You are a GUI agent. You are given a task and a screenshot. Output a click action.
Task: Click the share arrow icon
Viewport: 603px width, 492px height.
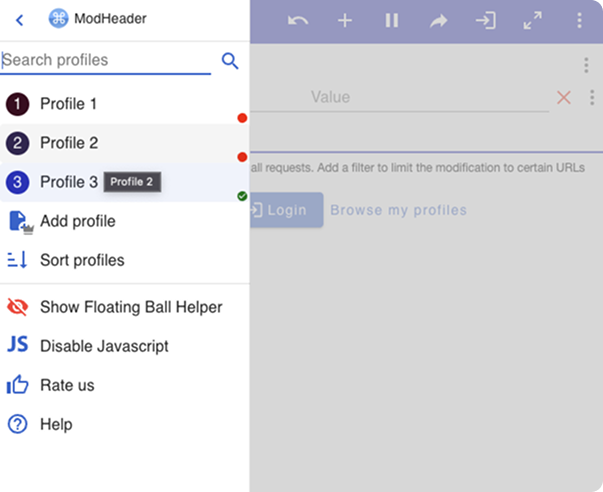[439, 21]
